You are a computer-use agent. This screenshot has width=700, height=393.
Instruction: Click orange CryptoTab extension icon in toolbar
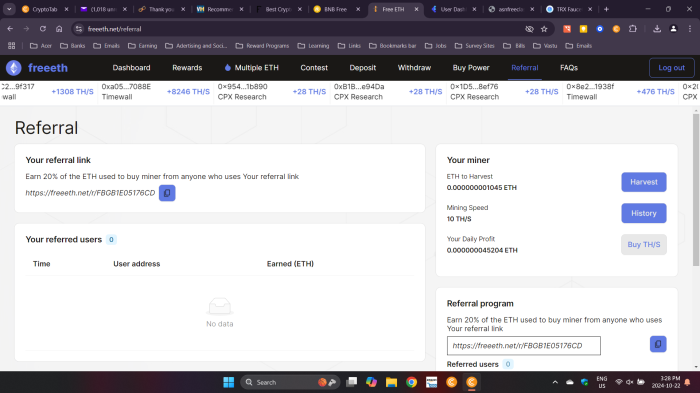616,29
